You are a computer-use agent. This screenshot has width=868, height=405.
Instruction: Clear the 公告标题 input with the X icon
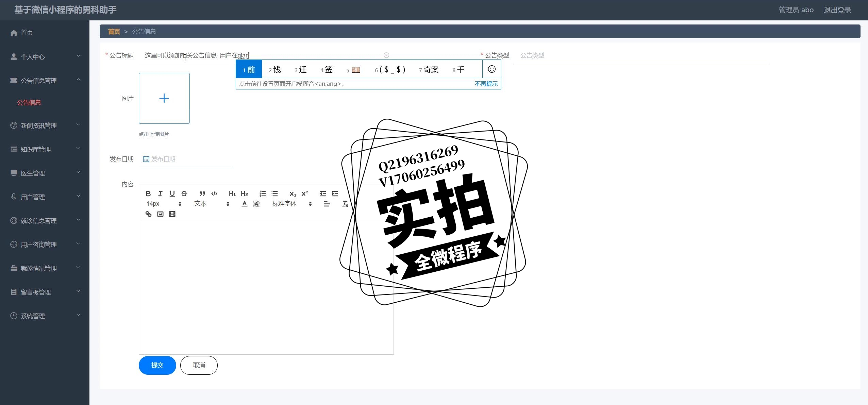tap(386, 55)
